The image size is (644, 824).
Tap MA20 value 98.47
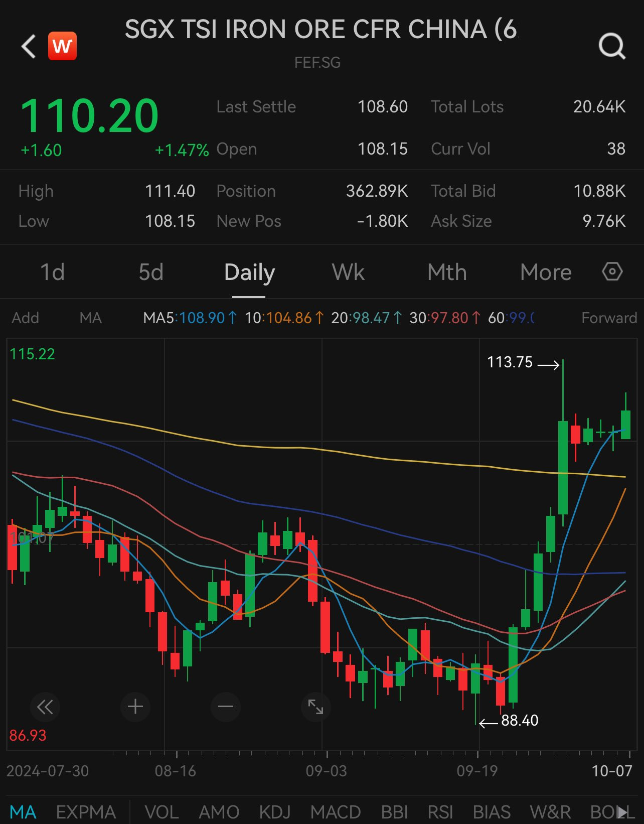(x=370, y=318)
